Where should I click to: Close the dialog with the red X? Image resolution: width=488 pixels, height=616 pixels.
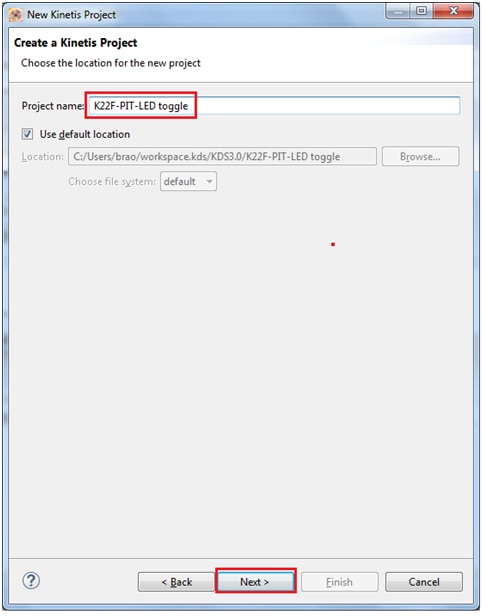(453, 11)
